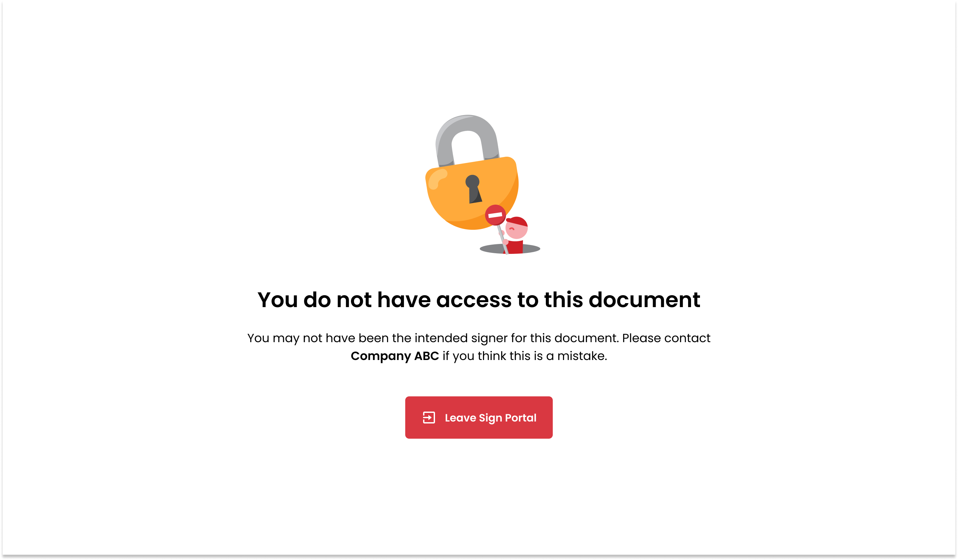The height and width of the screenshot is (560, 958).
Task: Click the exit arrow icon in red button
Action: coord(429,418)
